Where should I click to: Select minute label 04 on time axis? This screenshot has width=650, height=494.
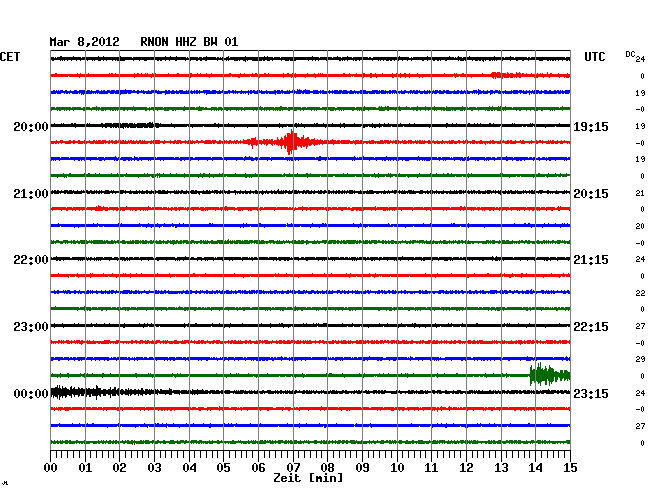point(189,468)
